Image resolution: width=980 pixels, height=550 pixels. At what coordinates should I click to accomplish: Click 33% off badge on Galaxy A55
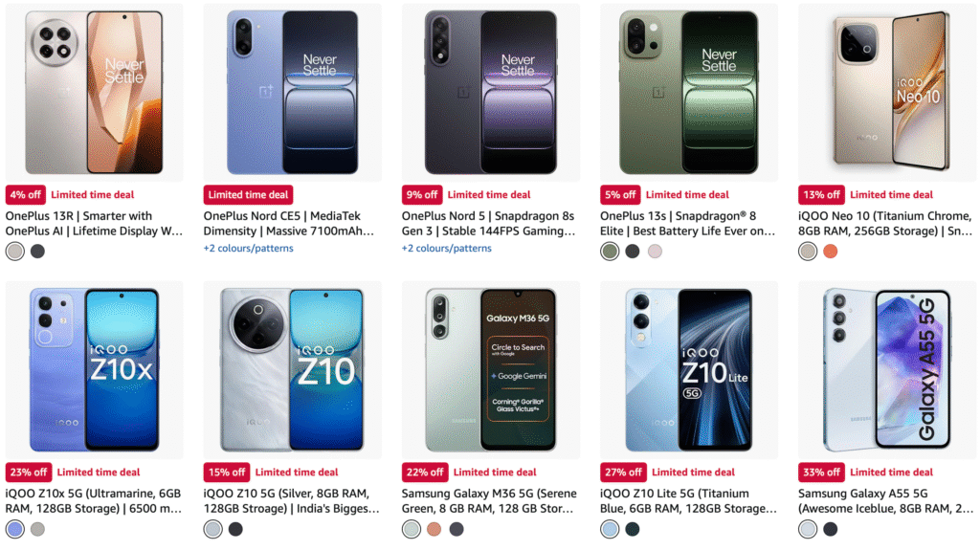[821, 473]
